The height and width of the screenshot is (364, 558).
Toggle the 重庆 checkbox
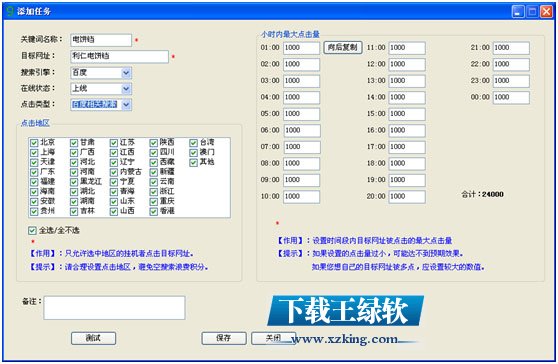coord(154,202)
